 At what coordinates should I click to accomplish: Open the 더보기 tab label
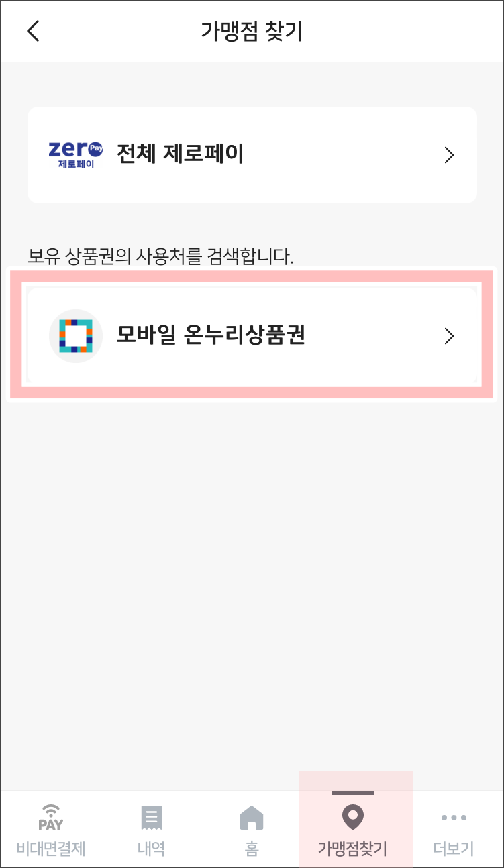pyautogui.click(x=454, y=848)
